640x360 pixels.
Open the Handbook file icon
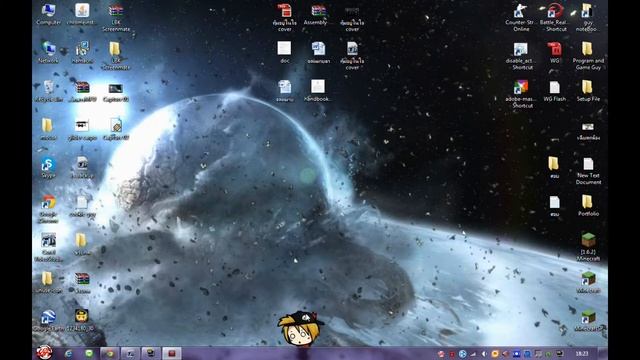318,91
